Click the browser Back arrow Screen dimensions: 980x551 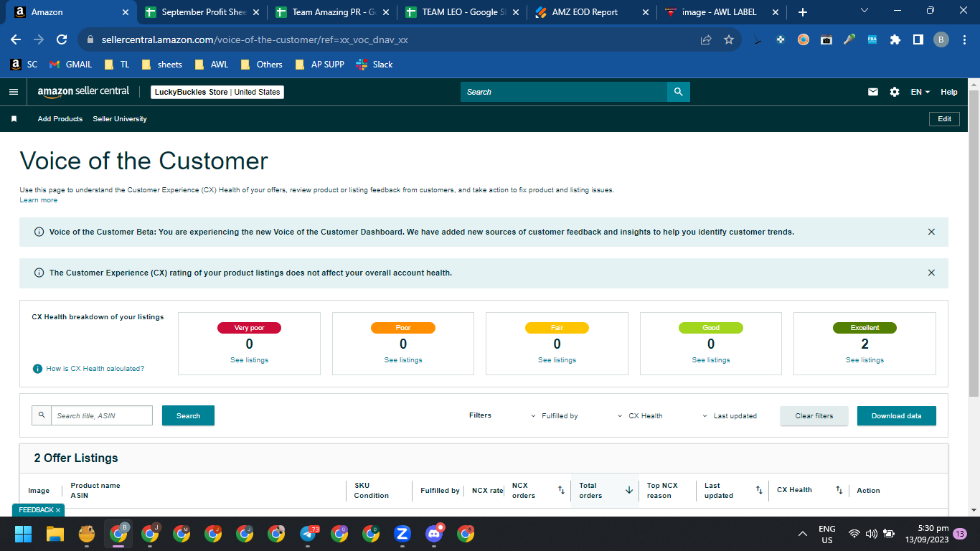coord(16,39)
